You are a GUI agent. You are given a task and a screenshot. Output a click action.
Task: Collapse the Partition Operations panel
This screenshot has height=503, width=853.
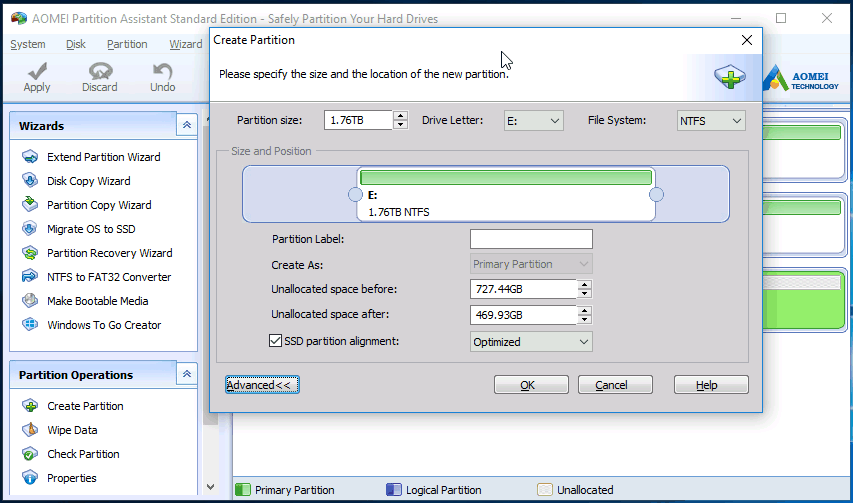[x=187, y=374]
